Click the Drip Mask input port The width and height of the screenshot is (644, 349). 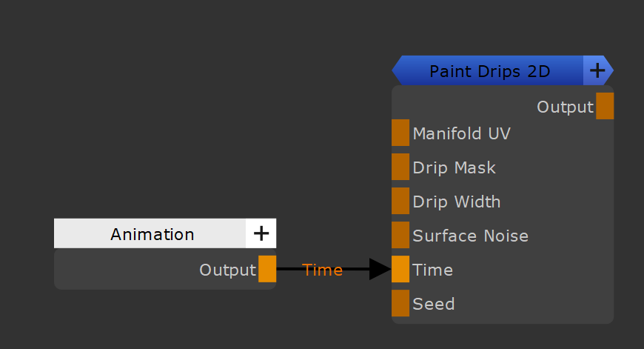[x=400, y=167]
